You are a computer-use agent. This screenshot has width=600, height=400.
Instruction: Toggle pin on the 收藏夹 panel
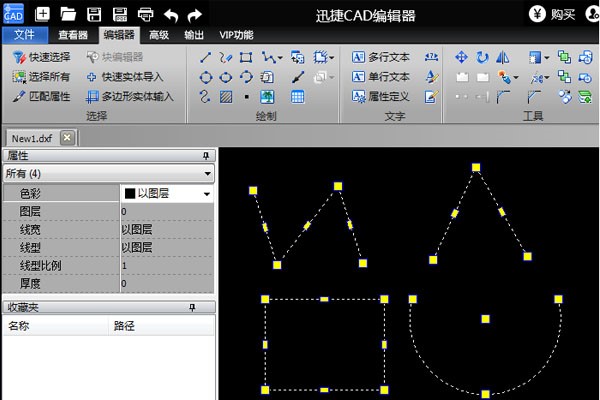point(206,308)
